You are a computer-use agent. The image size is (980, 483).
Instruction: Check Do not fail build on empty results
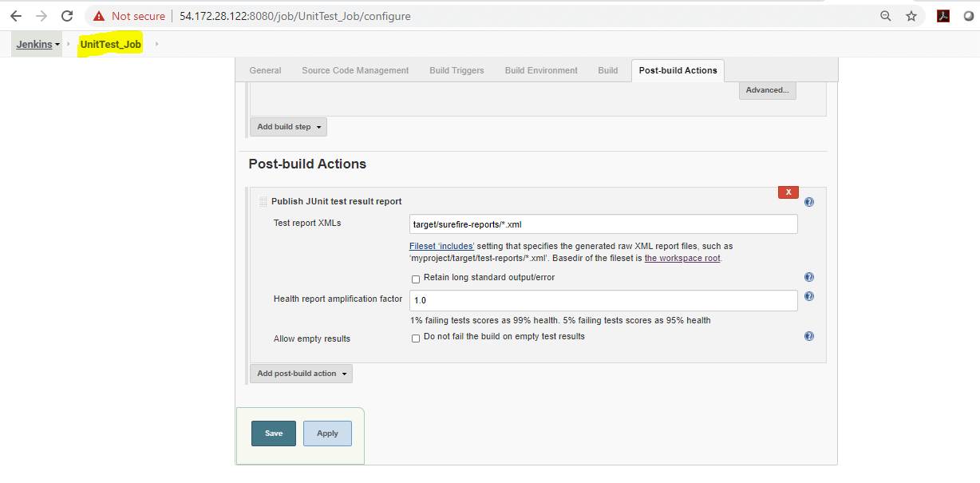tap(416, 338)
